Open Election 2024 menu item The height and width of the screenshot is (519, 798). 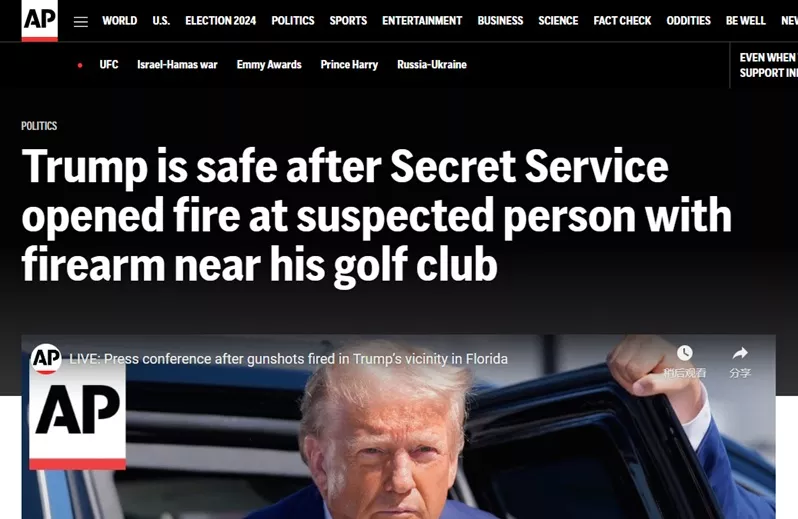[220, 21]
